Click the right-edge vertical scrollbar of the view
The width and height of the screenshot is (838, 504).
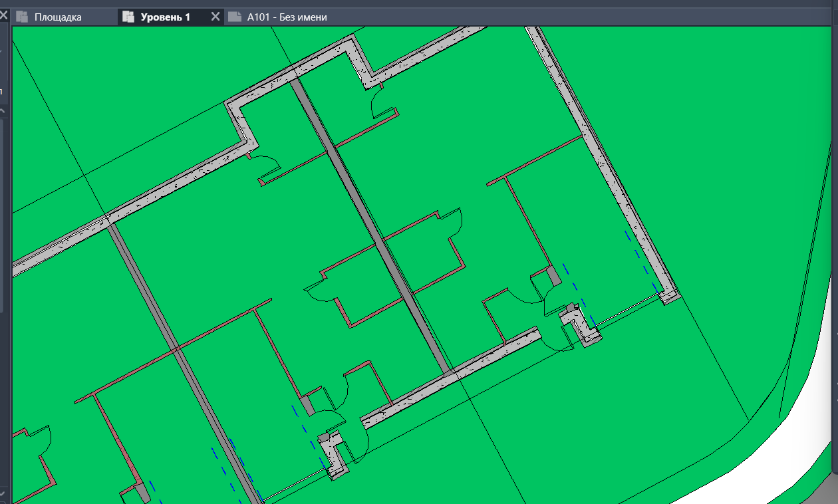(834, 199)
